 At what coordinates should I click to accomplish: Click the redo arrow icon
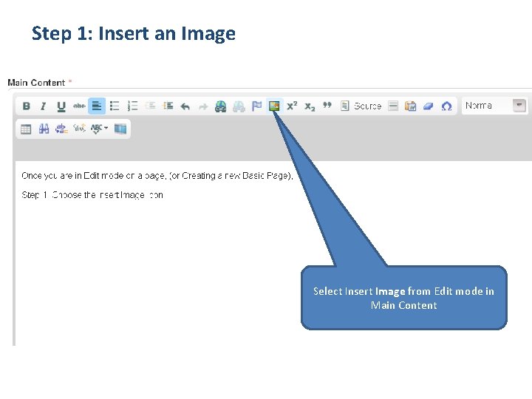(x=203, y=107)
